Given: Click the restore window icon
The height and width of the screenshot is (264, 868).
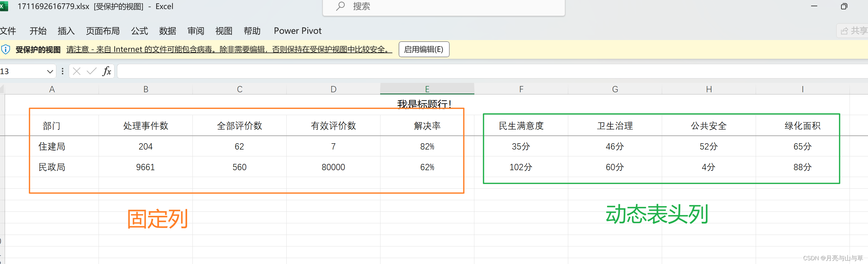Looking at the screenshot, I should (844, 6).
